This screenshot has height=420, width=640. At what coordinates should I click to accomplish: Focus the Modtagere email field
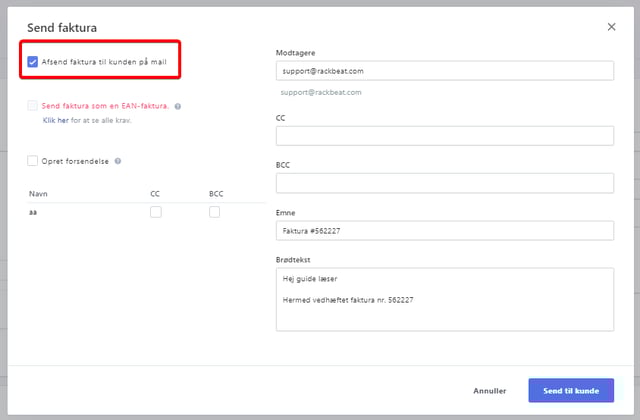tap(444, 71)
